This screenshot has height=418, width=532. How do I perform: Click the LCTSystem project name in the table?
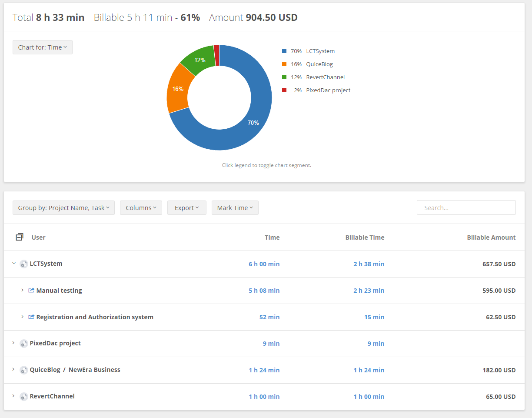(46, 264)
